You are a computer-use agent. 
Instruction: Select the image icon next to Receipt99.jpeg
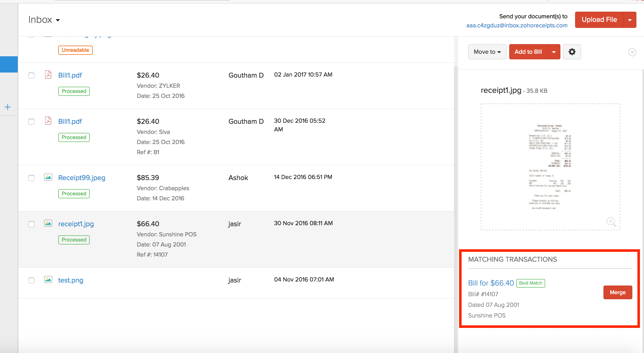pos(48,178)
